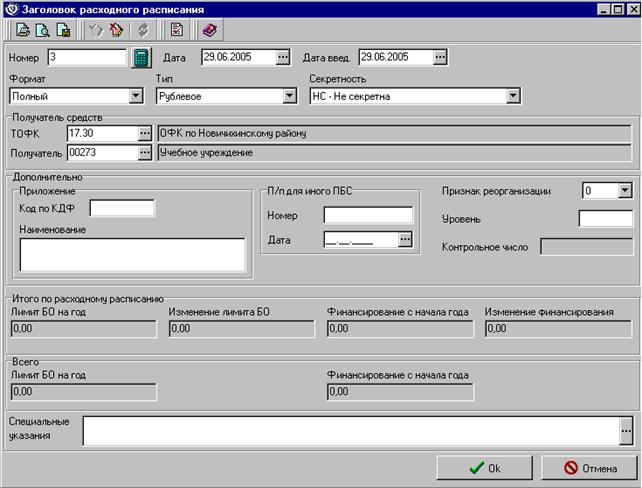Click the save document toolbar icon

pos(63,30)
